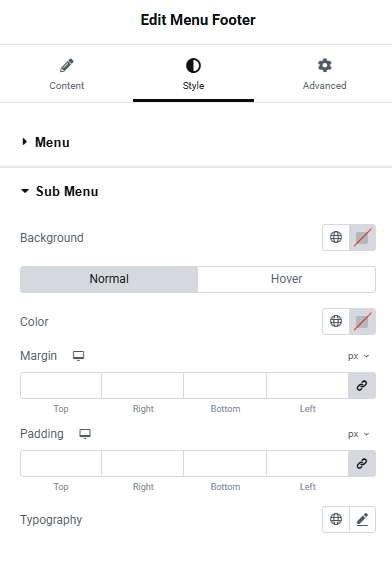Click the Padding Bottom input field
The height and width of the screenshot is (561, 392).
tap(225, 463)
